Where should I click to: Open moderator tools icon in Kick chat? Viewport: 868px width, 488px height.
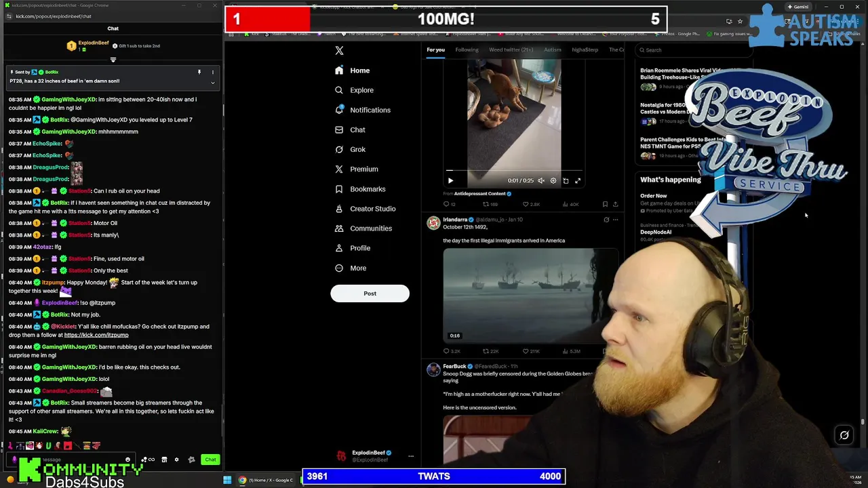[191, 460]
